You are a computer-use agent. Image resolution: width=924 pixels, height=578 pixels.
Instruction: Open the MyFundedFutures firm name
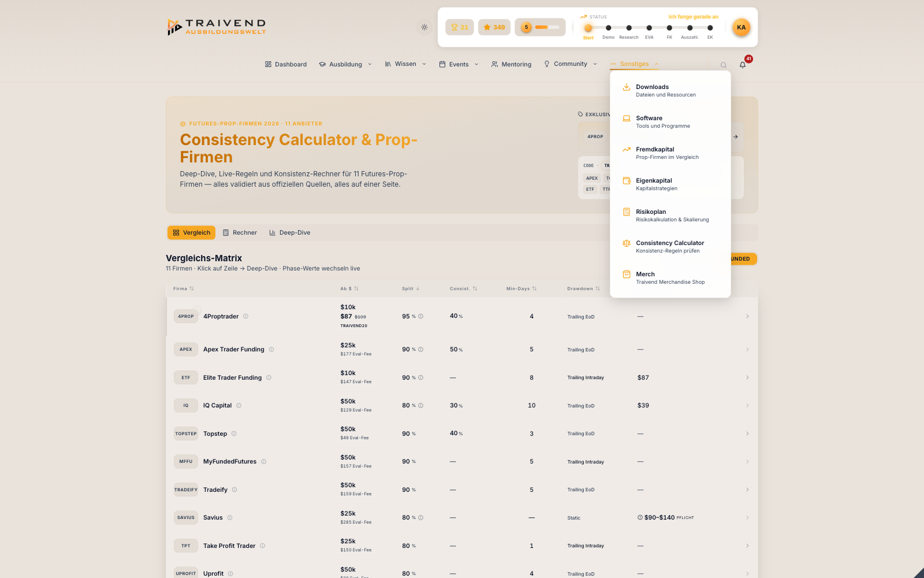pos(230,461)
